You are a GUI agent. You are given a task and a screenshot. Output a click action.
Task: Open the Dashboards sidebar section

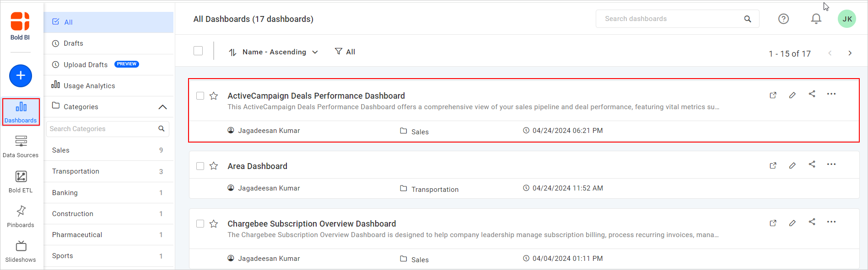[x=21, y=112]
